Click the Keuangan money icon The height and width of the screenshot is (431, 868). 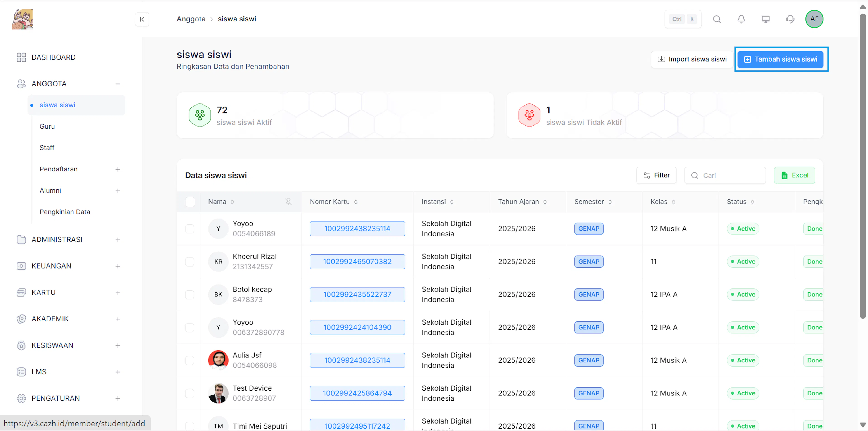click(21, 266)
